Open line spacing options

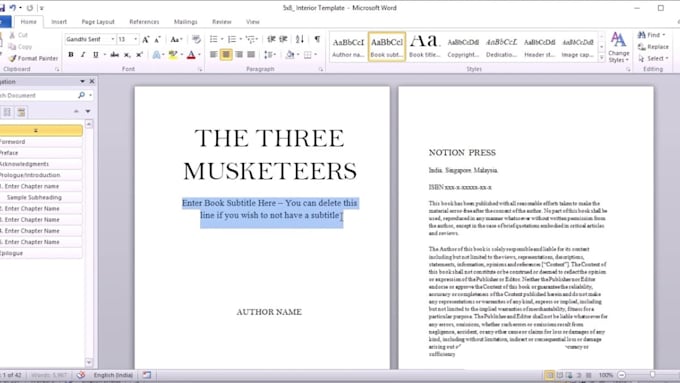(x=270, y=55)
